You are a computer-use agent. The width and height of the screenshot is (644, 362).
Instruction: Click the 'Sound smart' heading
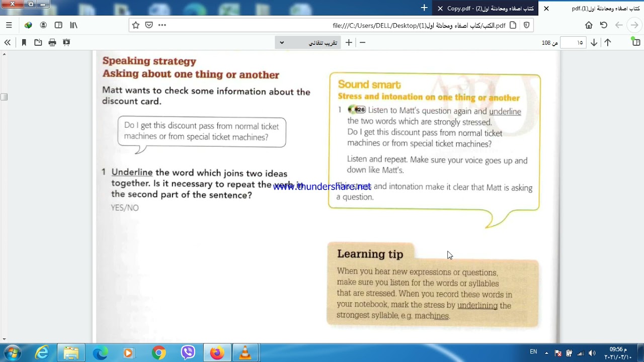point(369,84)
